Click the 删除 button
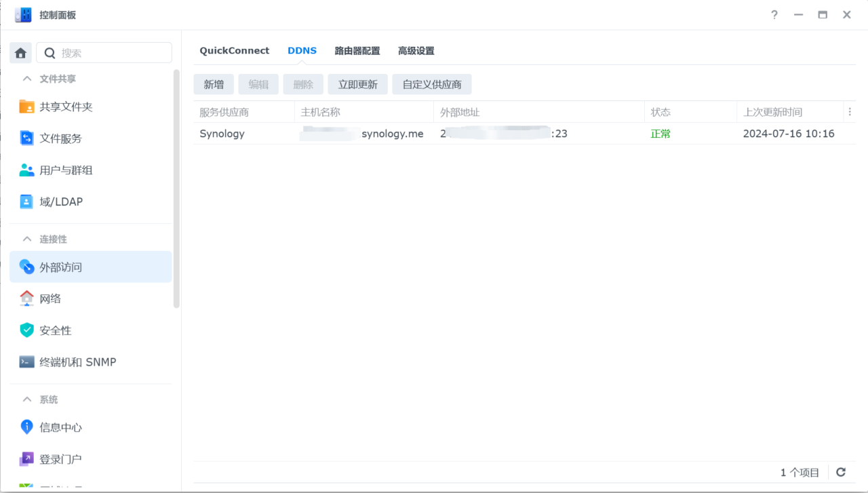Image resolution: width=868 pixels, height=493 pixels. tap(303, 85)
